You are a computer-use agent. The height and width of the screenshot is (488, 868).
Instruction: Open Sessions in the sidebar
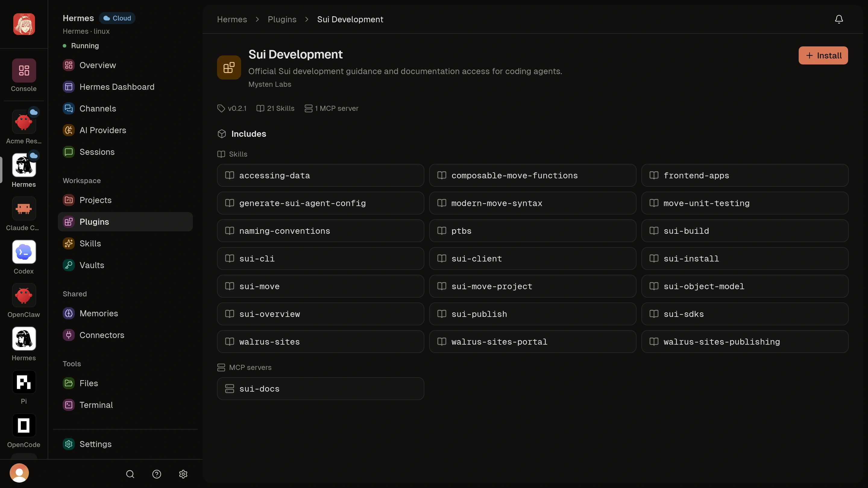pyautogui.click(x=125, y=152)
